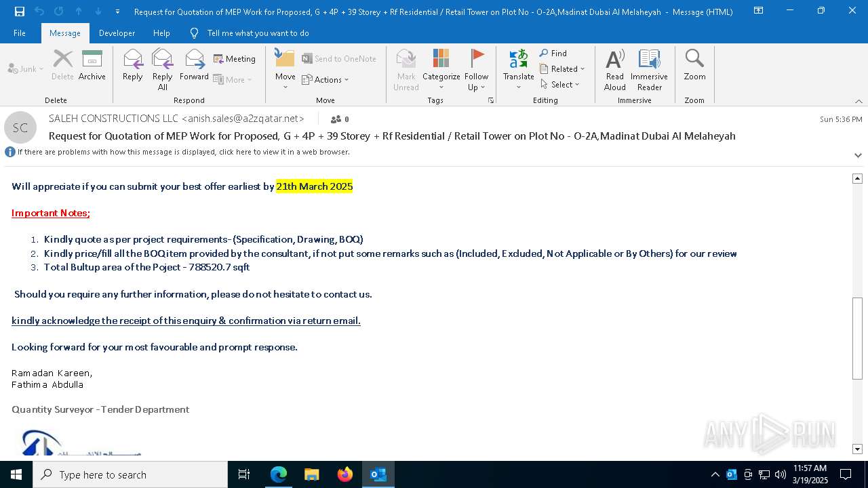Click the message scrollbar down arrow
Screen dimensions: 868x488
point(857,449)
